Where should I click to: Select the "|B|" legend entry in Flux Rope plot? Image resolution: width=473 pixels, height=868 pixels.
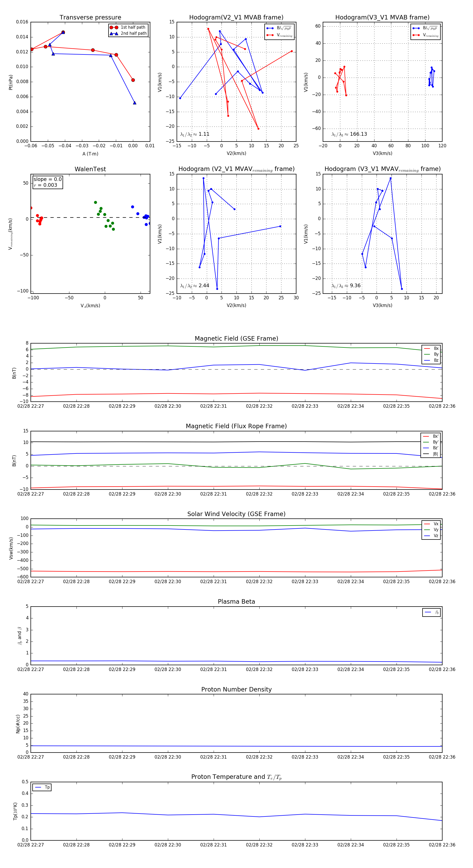pos(431,454)
